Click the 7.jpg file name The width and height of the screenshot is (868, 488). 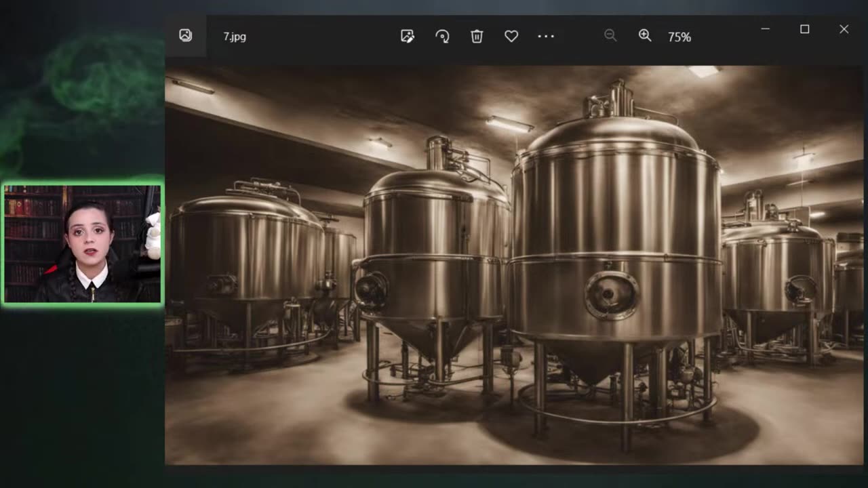pyautogui.click(x=235, y=37)
